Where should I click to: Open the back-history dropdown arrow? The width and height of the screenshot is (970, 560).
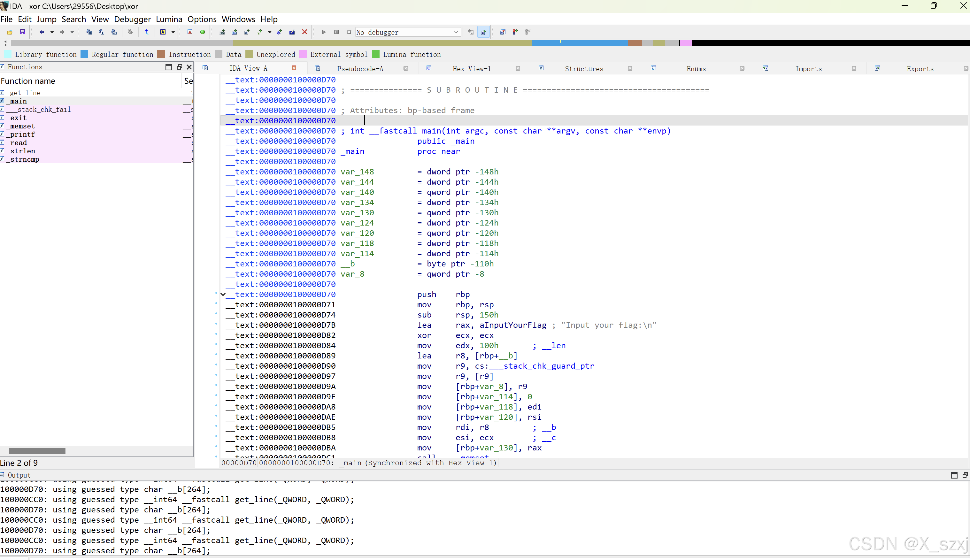pyautogui.click(x=52, y=32)
